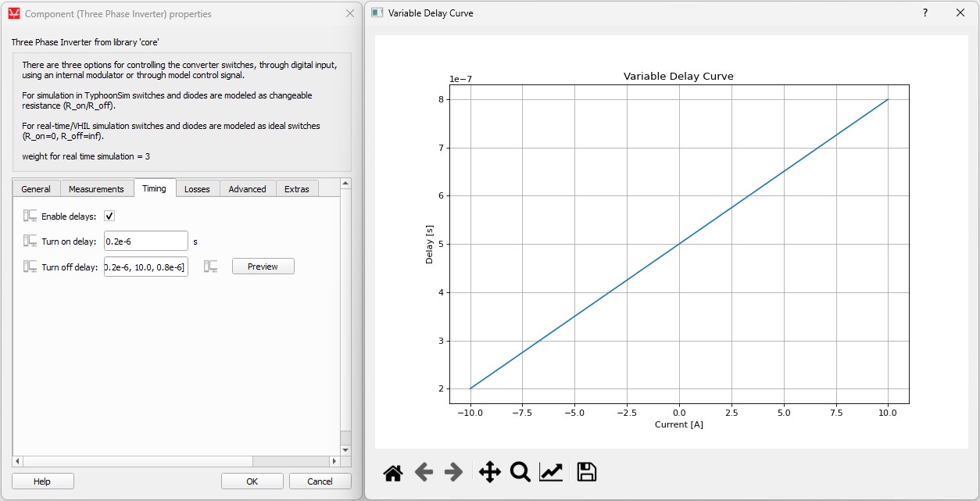Save the figure with floppy disk icon
This screenshot has height=501, width=980.
coord(586,472)
